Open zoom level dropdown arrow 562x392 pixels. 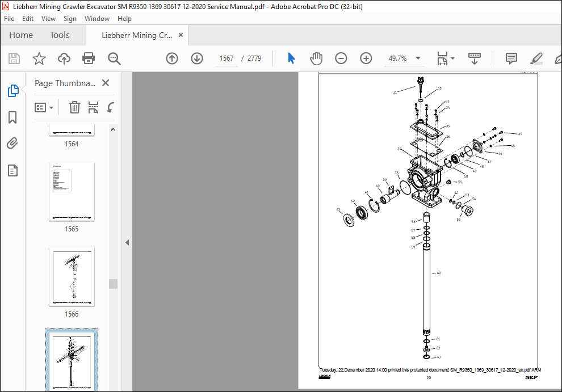pyautogui.click(x=418, y=58)
